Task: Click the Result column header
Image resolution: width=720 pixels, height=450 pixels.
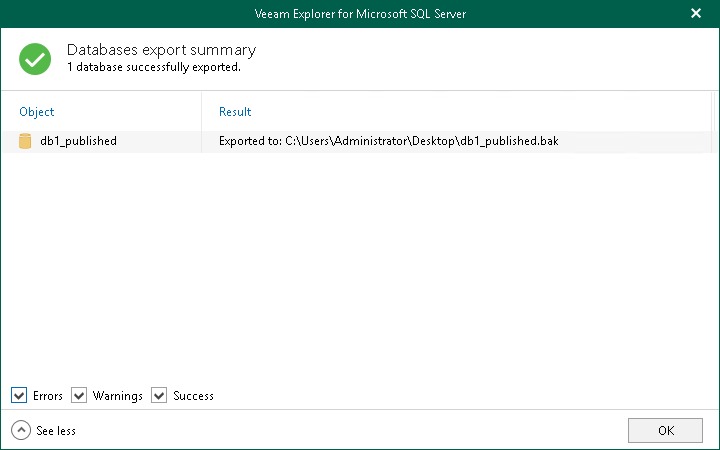Action: point(235,112)
